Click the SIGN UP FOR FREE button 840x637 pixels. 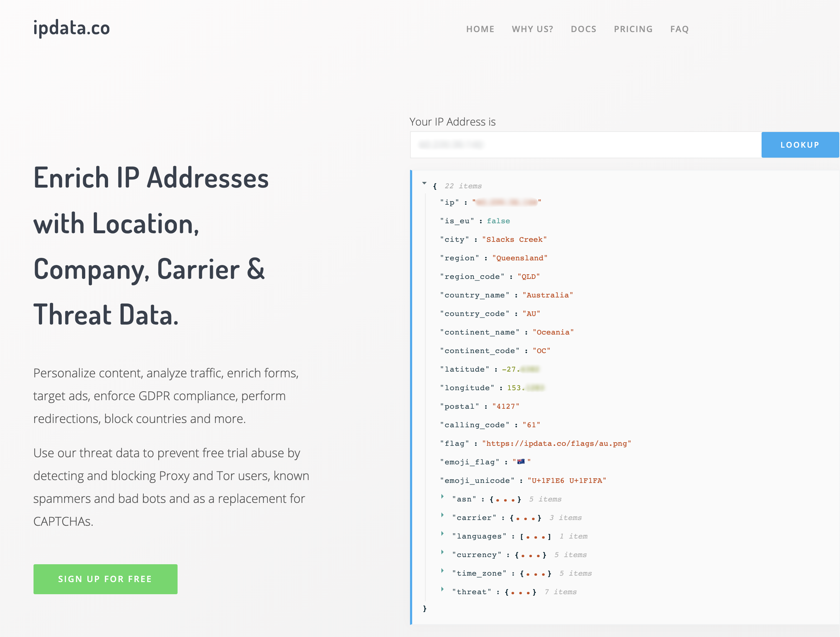[105, 579]
